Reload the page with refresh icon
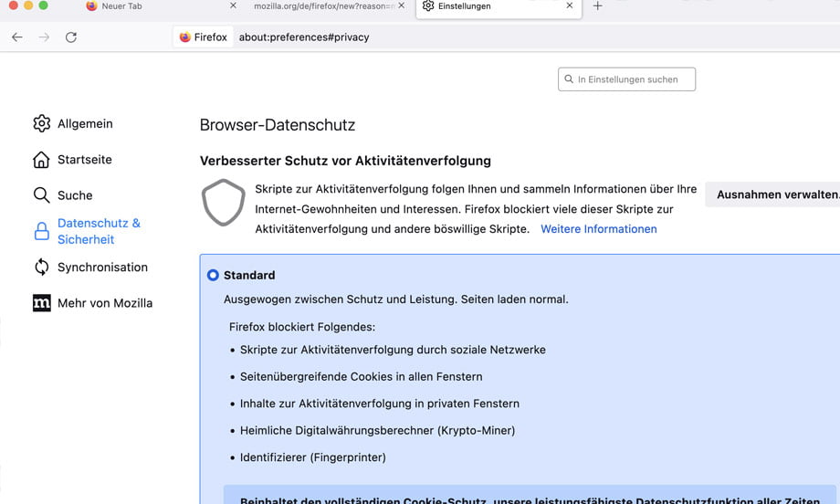840x504 pixels. tap(71, 37)
